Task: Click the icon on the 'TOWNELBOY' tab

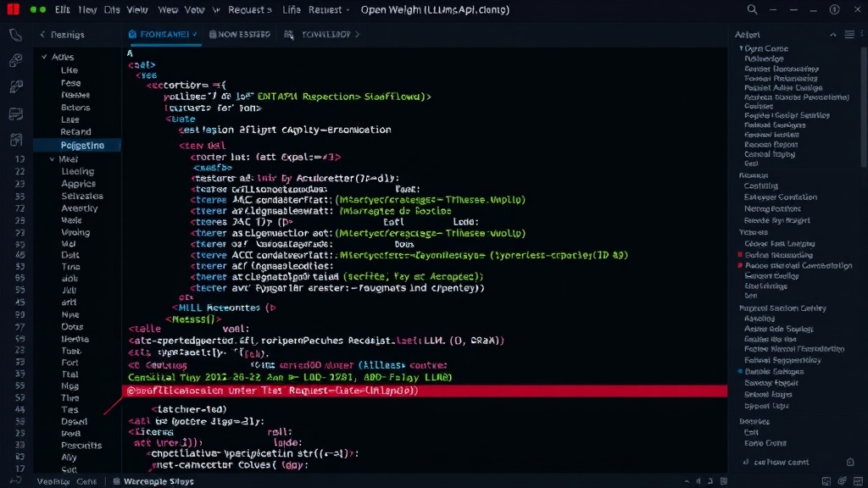Action: (288, 34)
